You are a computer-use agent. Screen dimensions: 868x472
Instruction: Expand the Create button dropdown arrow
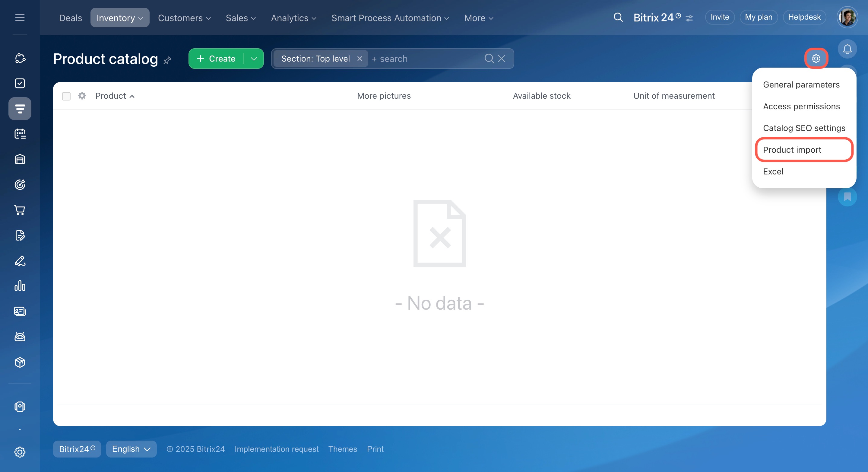[x=254, y=59]
